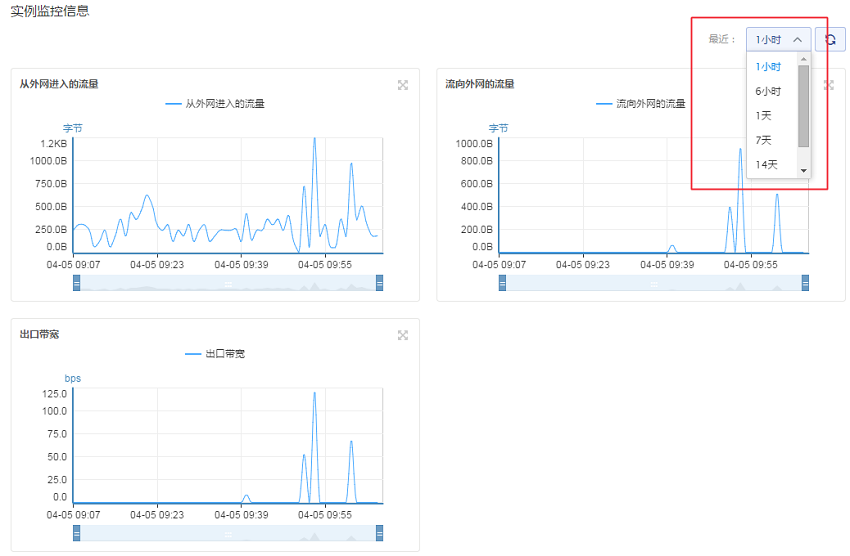
Task: Toggle the 从外网进入的流量 legend series
Action: 215,104
